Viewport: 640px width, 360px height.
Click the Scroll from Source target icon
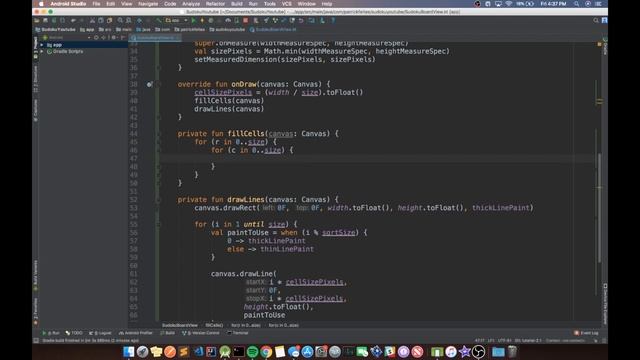click(96, 38)
